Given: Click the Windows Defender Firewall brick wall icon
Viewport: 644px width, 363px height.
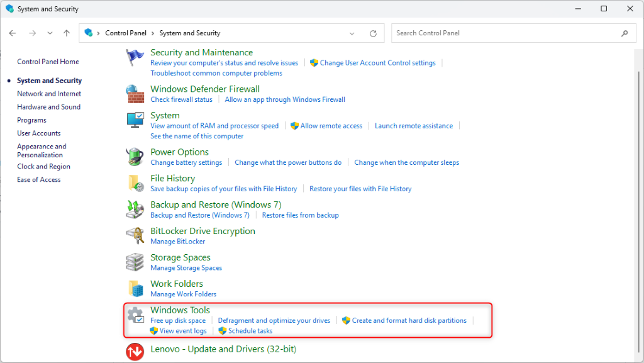Looking at the screenshot, I should click(135, 94).
